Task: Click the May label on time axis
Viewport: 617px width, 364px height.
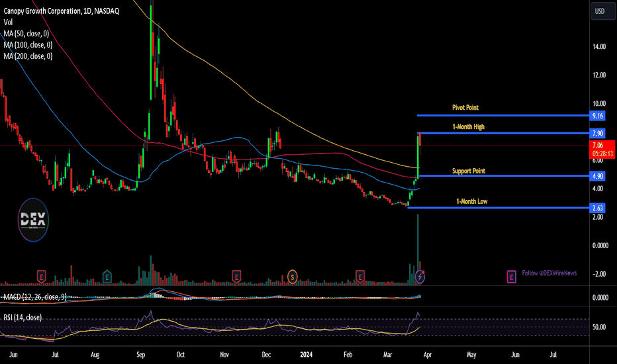Action: (x=471, y=355)
